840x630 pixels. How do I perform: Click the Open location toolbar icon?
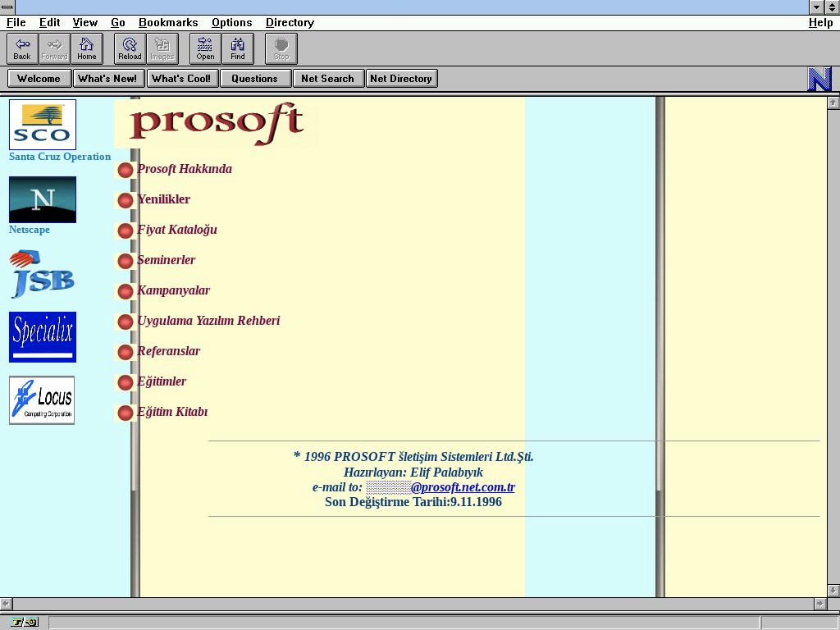pyautogui.click(x=205, y=48)
